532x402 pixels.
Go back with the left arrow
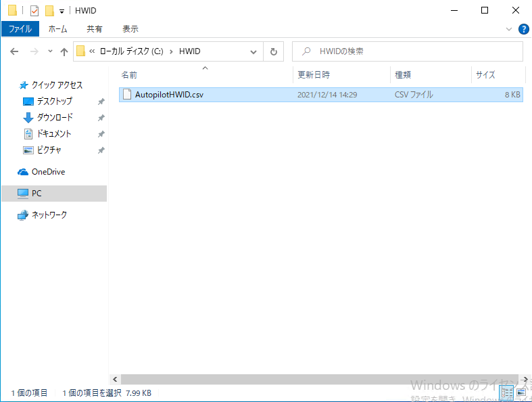14,51
